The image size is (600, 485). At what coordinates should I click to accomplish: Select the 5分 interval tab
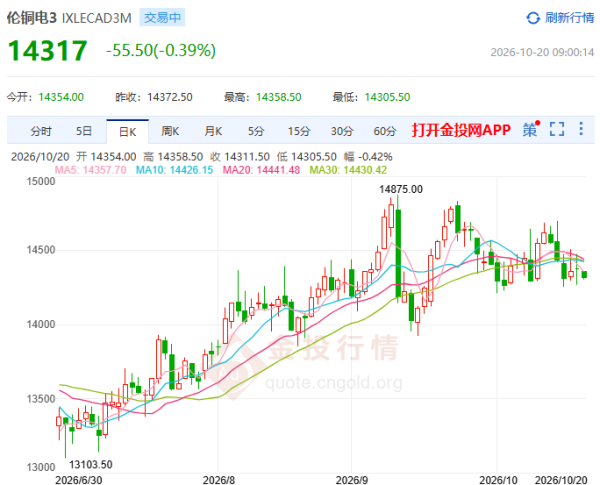[256, 131]
